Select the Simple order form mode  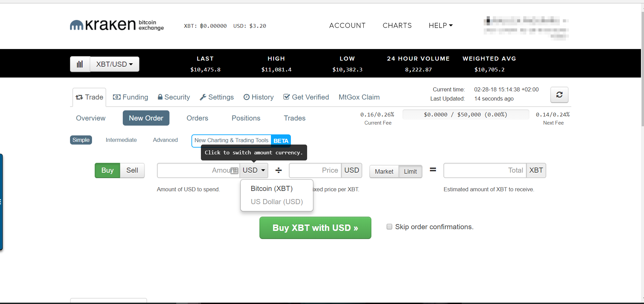coord(81,140)
